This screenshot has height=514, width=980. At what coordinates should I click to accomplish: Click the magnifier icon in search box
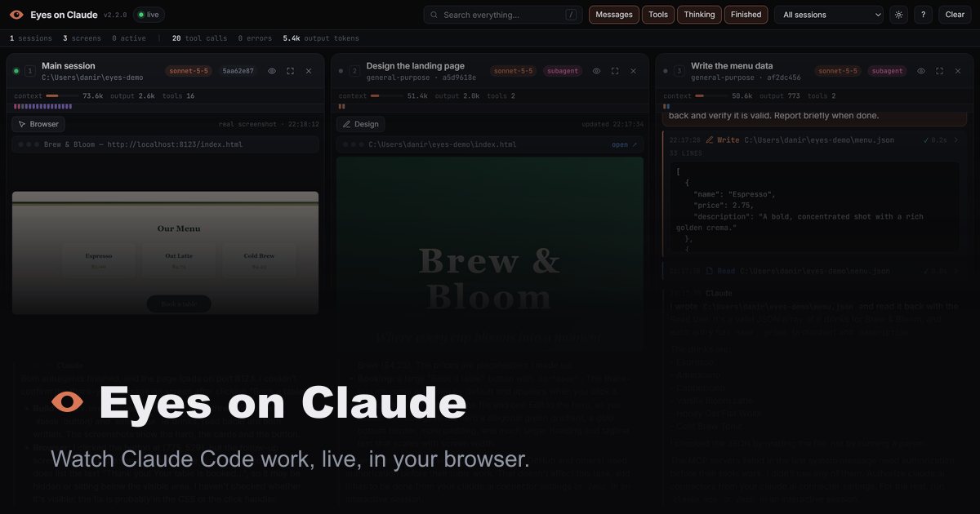click(x=434, y=15)
